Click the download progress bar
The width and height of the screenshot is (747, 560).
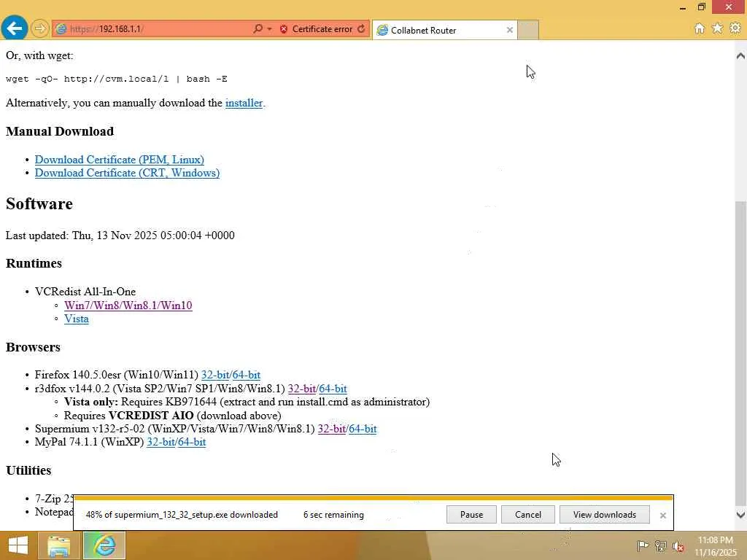click(x=373, y=498)
